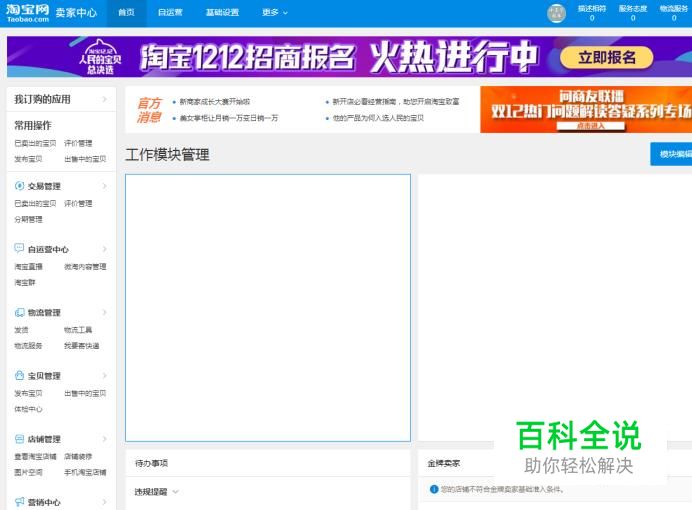This screenshot has width=692, height=510.
Task: Click 立即报名 button on banner
Action: (606, 57)
